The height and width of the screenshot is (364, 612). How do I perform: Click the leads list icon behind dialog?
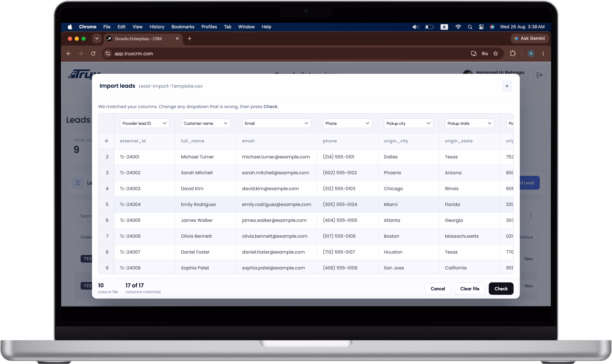pos(78,183)
